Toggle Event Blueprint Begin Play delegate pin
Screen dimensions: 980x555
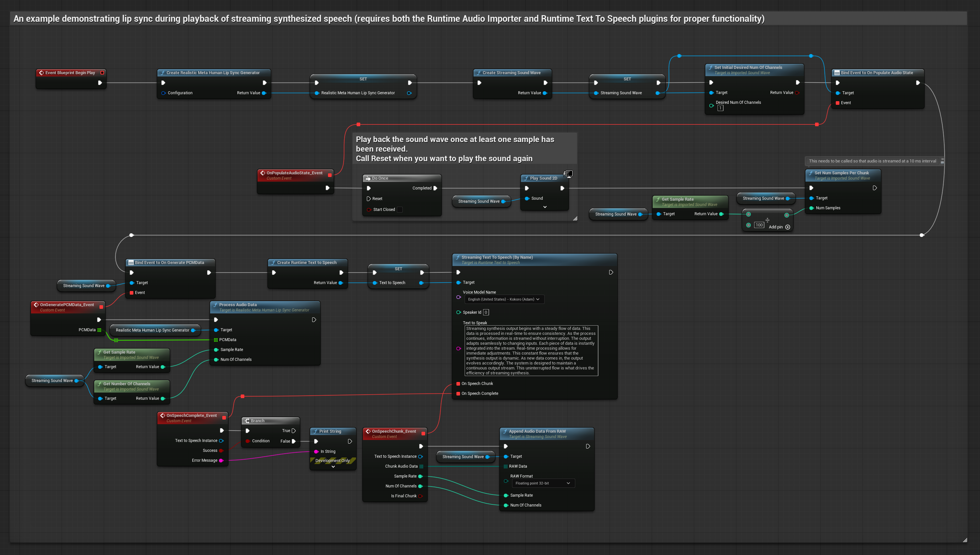pyautogui.click(x=102, y=73)
